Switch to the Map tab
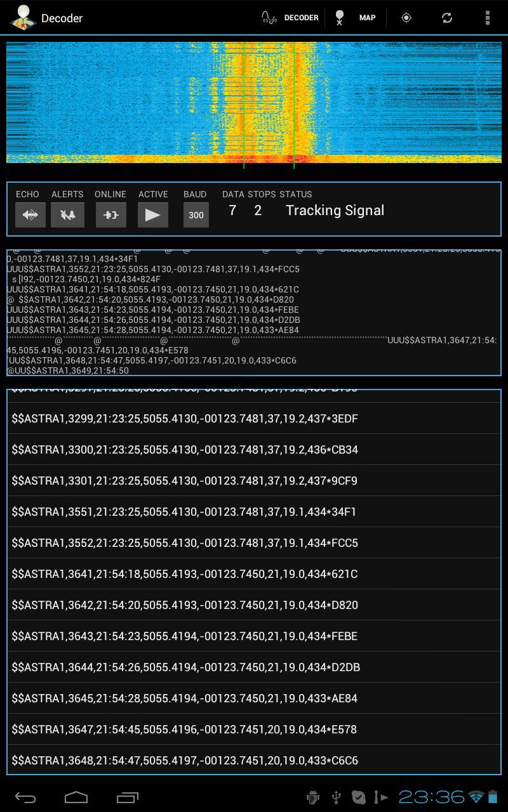The width and height of the screenshot is (508, 812). [355, 18]
